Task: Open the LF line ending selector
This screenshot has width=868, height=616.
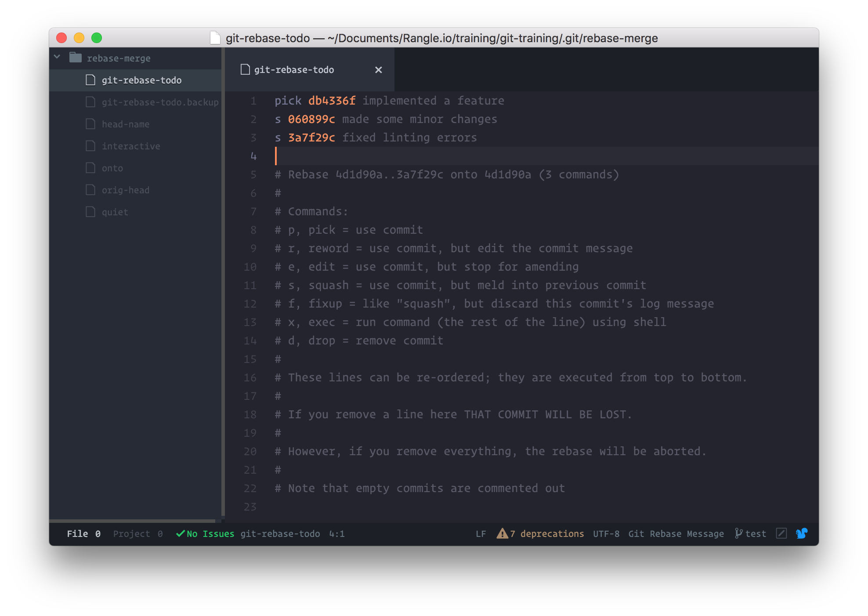Action: [x=481, y=534]
